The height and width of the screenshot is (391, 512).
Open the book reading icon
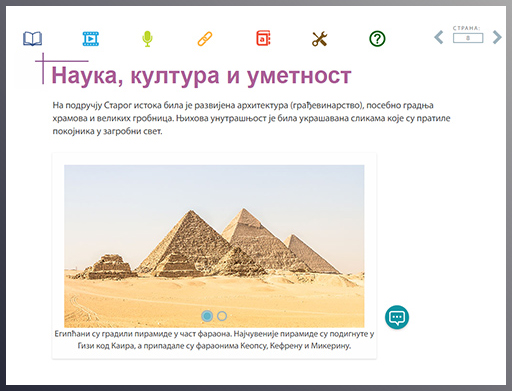(32, 39)
